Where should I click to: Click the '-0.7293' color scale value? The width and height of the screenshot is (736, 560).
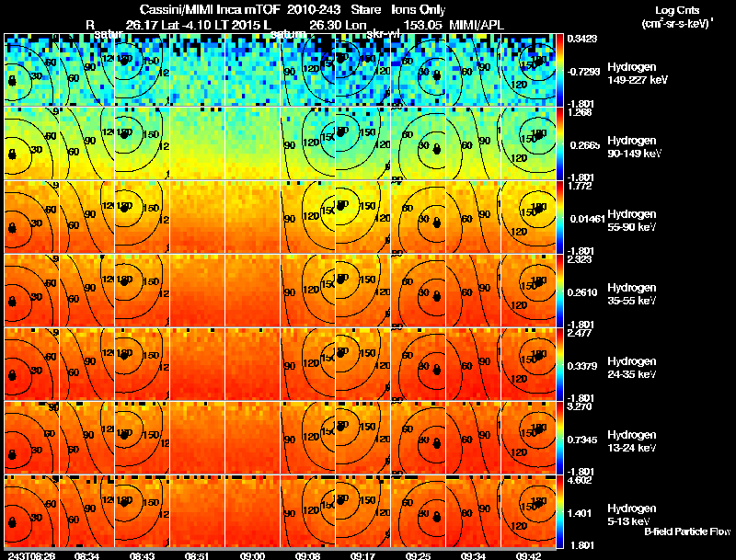coord(583,72)
